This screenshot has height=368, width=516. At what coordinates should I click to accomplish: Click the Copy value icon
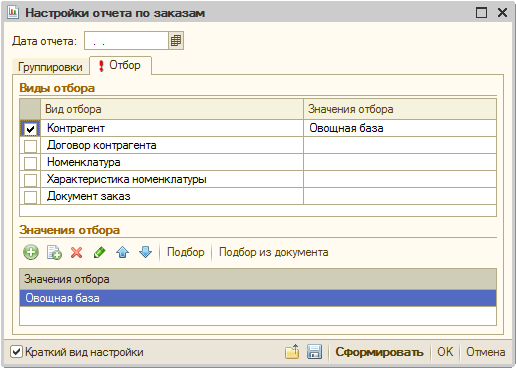point(54,252)
